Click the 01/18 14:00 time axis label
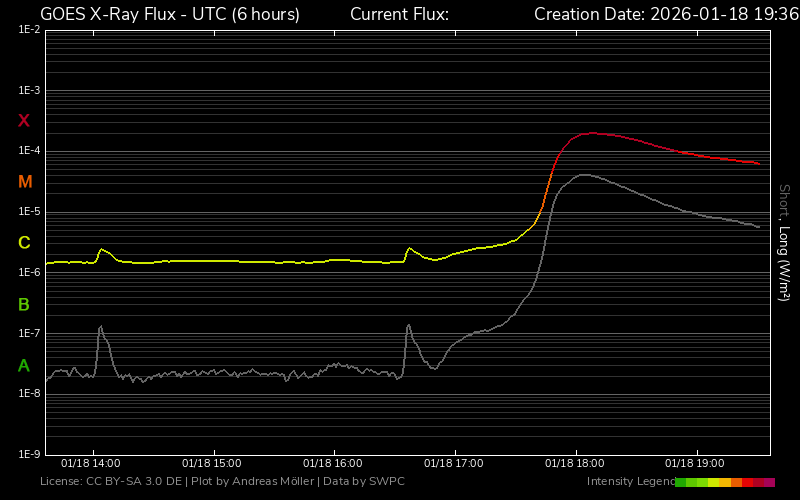This screenshot has width=800, height=500. click(90, 464)
